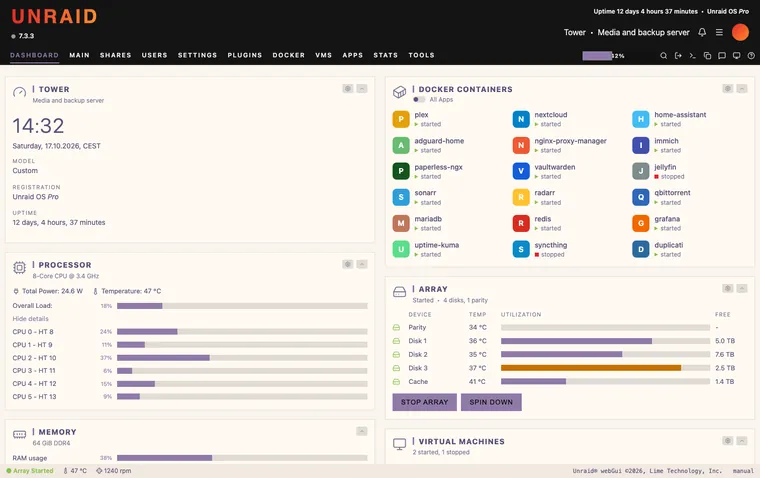Click the Spin Down button

click(x=491, y=402)
